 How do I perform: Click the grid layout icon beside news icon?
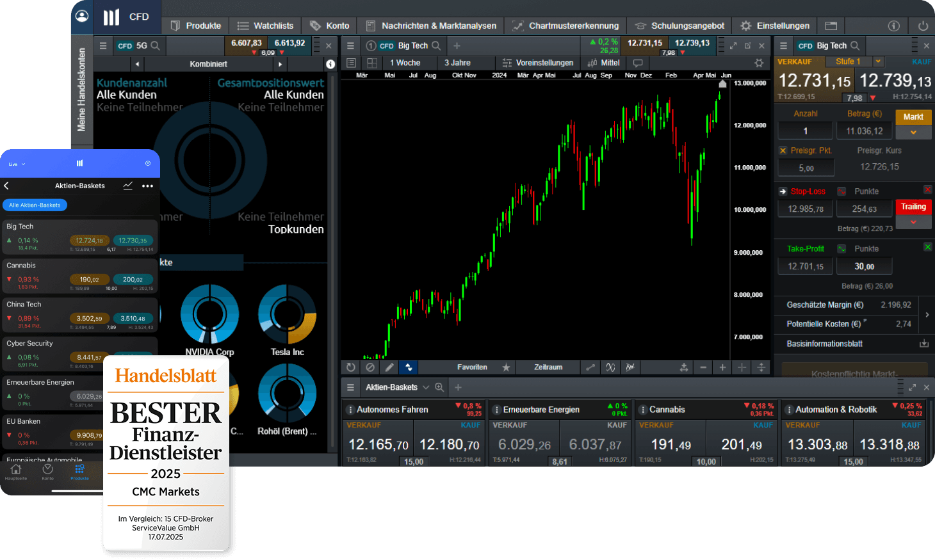[372, 63]
